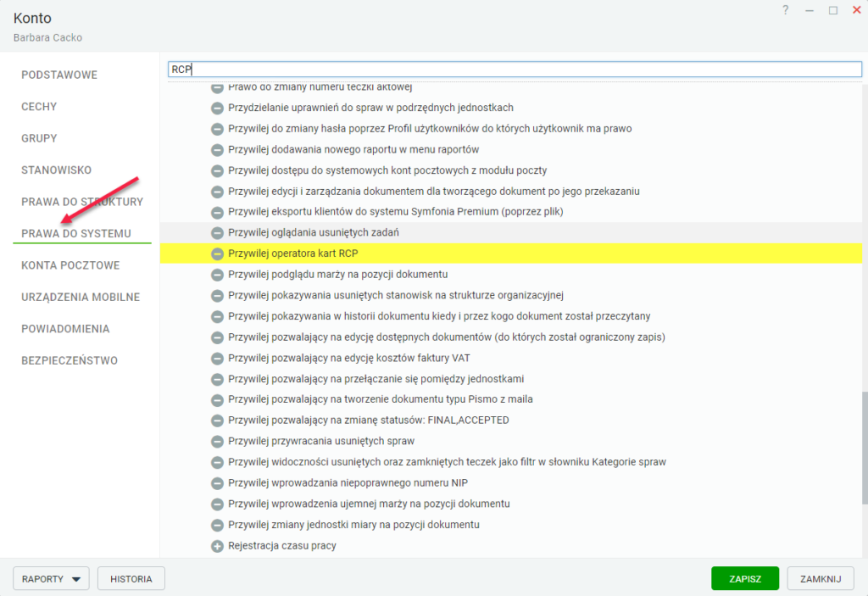Viewport: 868px width, 596px height.
Task: Click minus icon beside systemowych kont pocztowych
Action: point(217,170)
